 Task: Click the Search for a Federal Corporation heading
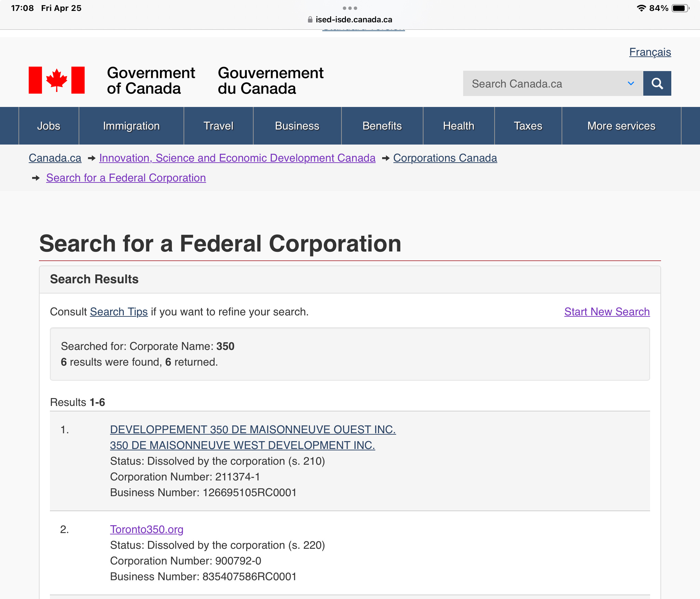click(220, 244)
